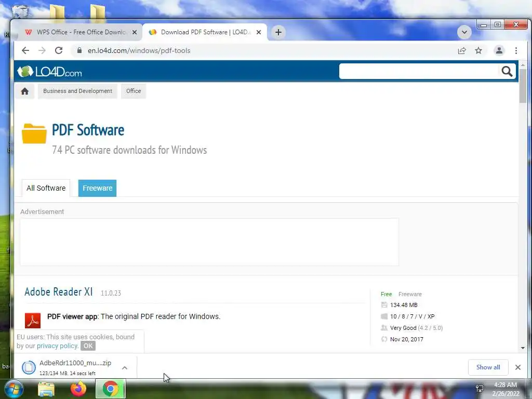The image size is (532, 399).
Task: Click the 10 / 8 / 7 / V / XP text
Action: (x=412, y=316)
